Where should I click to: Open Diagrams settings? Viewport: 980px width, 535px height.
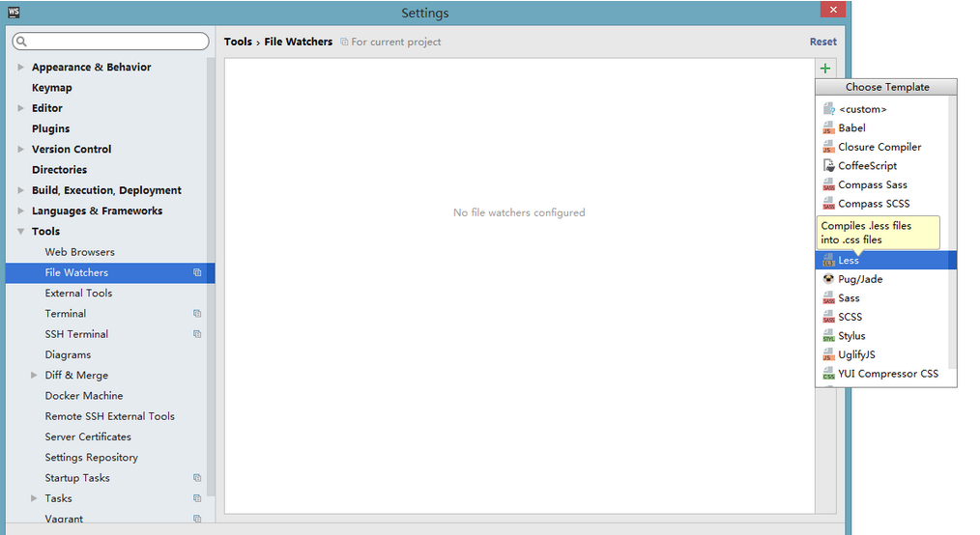(x=68, y=354)
